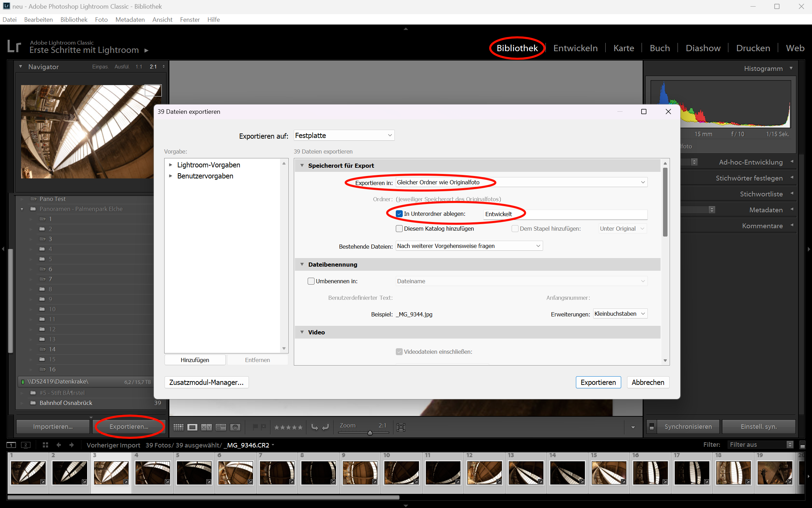
Task: Collapse Speicherort für Export section
Action: 302,166
